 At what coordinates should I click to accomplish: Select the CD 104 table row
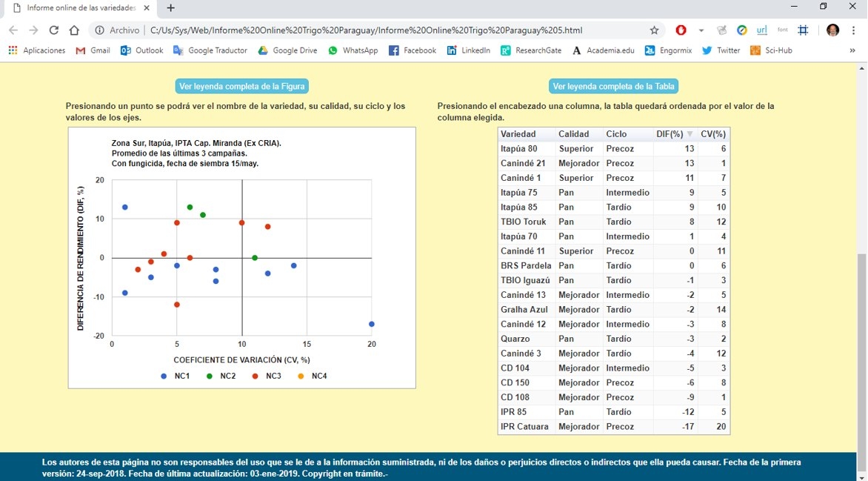click(613, 368)
